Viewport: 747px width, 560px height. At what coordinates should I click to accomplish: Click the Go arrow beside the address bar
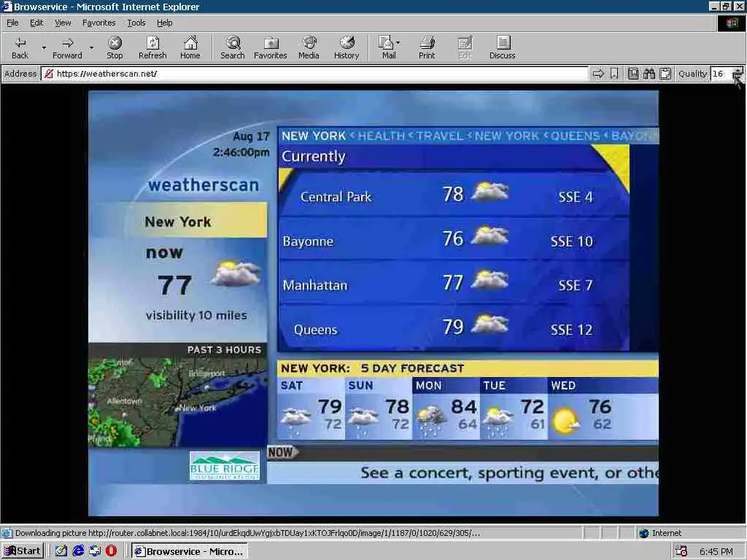(598, 74)
